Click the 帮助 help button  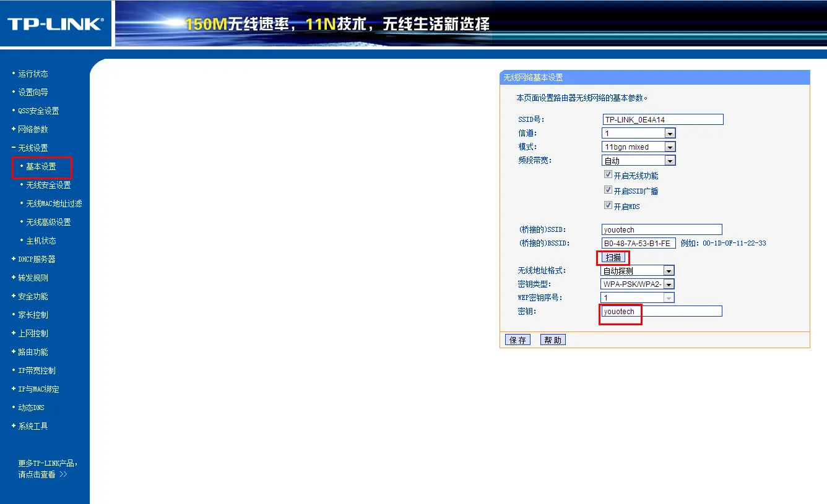pos(553,340)
